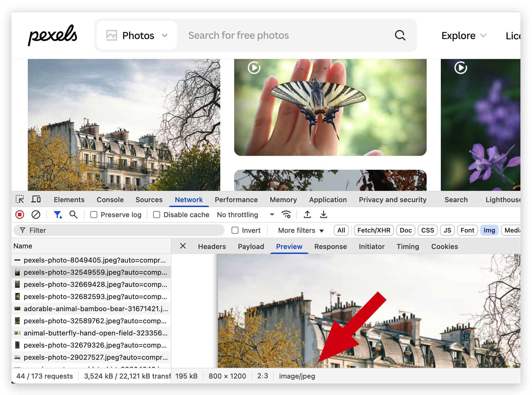Toggle the network filter funnel icon

point(58,215)
